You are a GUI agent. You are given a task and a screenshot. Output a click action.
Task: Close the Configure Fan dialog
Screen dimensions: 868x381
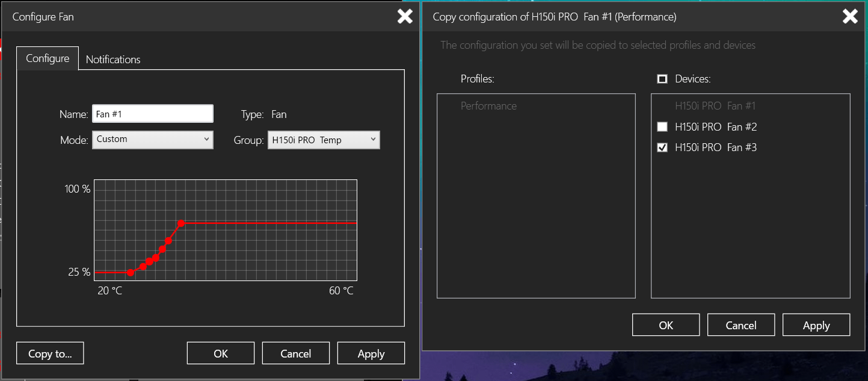pos(405,17)
